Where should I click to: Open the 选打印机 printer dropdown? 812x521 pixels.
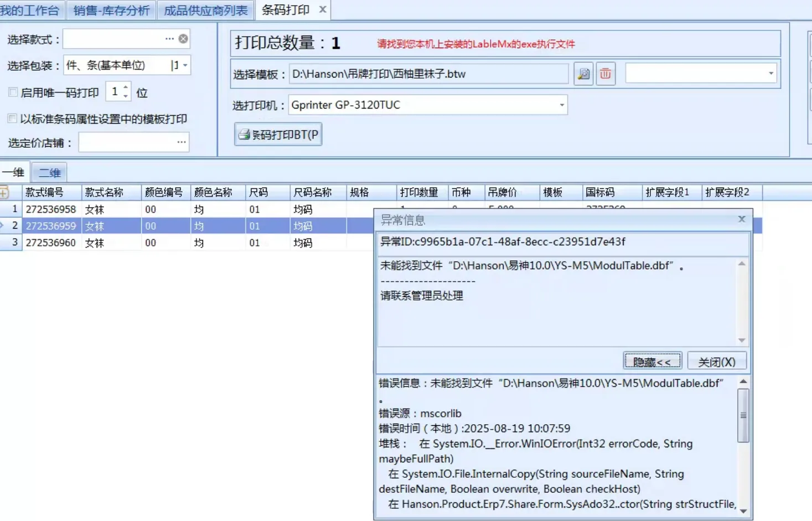click(x=561, y=105)
